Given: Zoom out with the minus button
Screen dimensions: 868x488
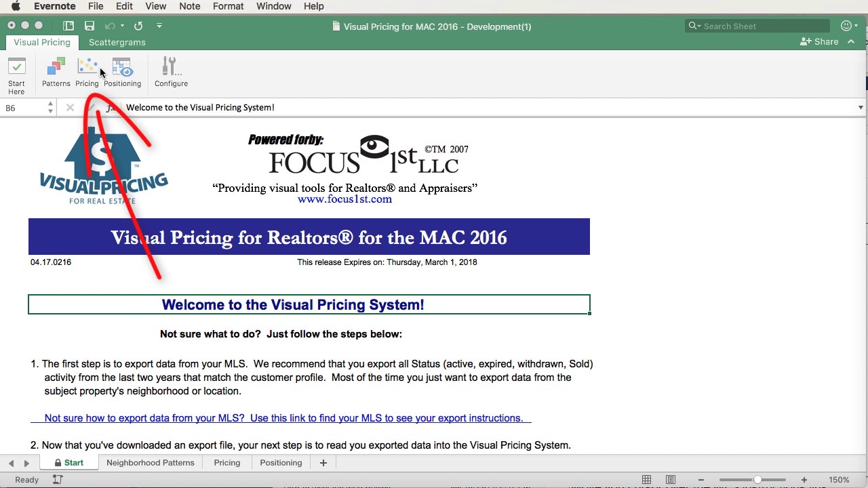Looking at the screenshot, I should (x=701, y=480).
